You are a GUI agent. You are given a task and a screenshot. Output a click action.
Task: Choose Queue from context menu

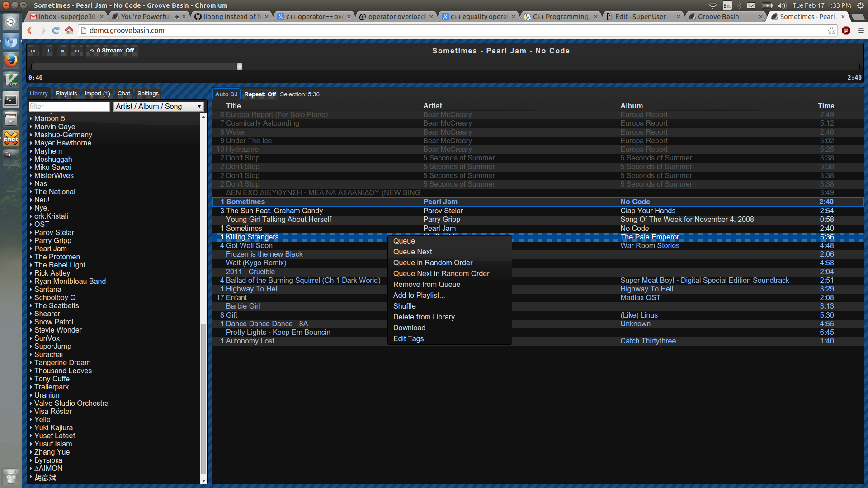coord(450,241)
